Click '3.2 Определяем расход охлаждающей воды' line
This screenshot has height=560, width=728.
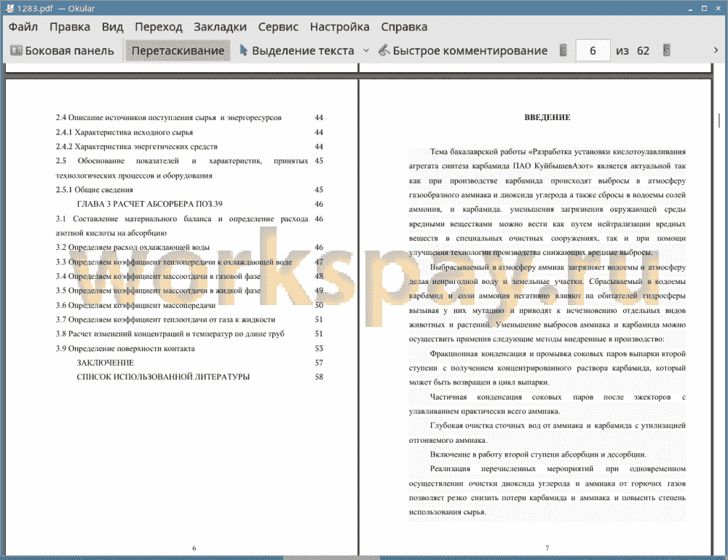point(132,248)
